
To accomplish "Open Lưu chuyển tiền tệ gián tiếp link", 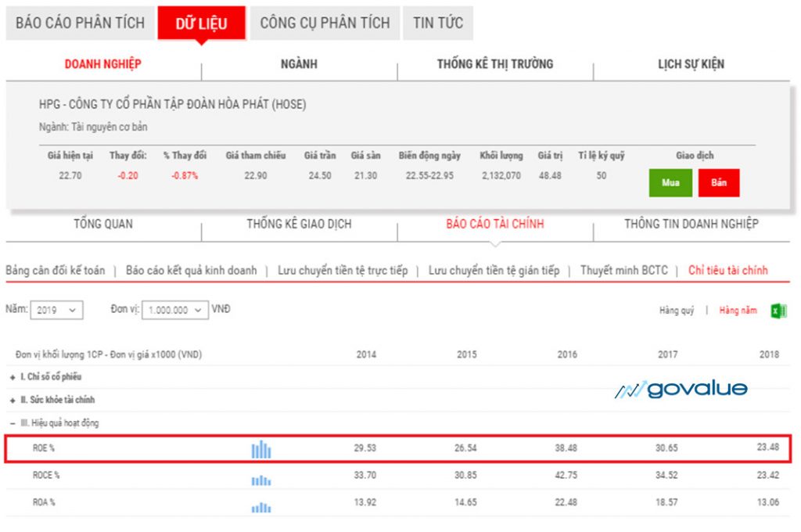I will [494, 271].
